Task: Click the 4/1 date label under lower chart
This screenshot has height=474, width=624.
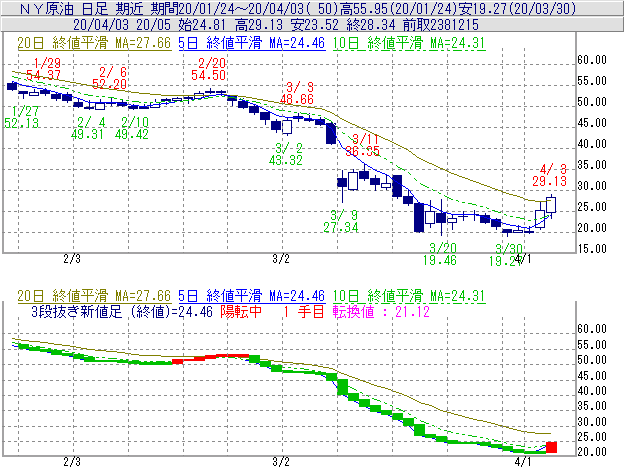Action: click(523, 462)
